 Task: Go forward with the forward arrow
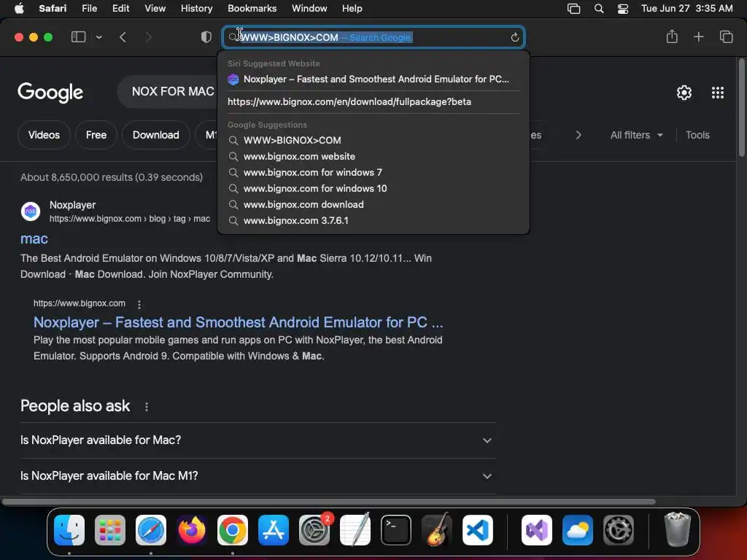[x=148, y=36]
